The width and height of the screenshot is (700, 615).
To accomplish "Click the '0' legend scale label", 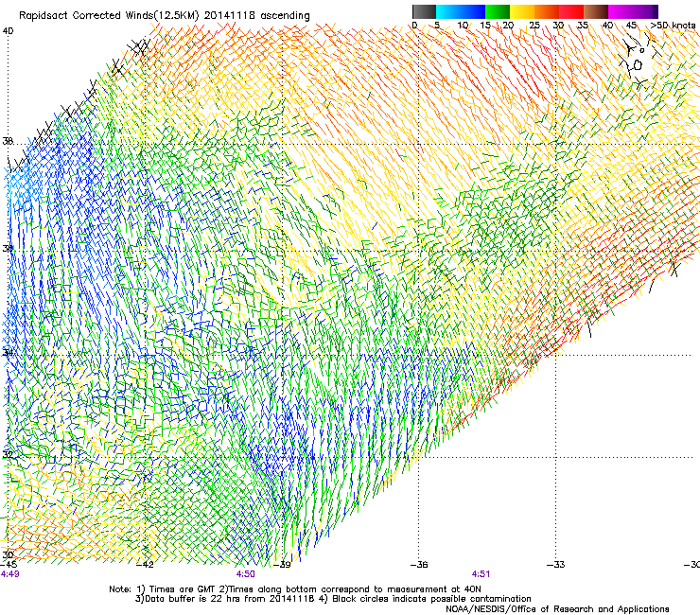I will (414, 26).
